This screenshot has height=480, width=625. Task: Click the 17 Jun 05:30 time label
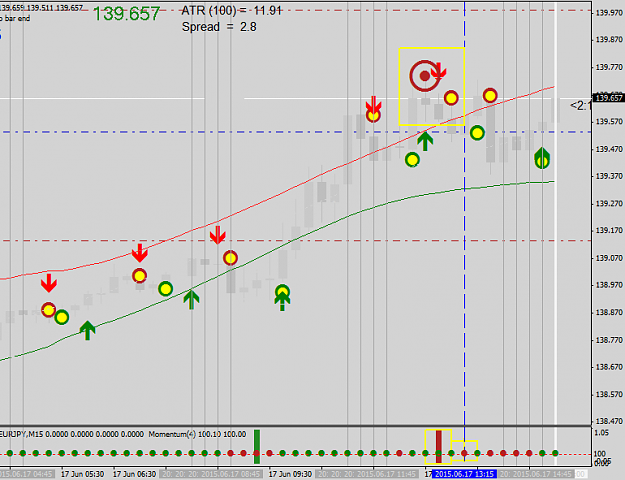coord(83,474)
